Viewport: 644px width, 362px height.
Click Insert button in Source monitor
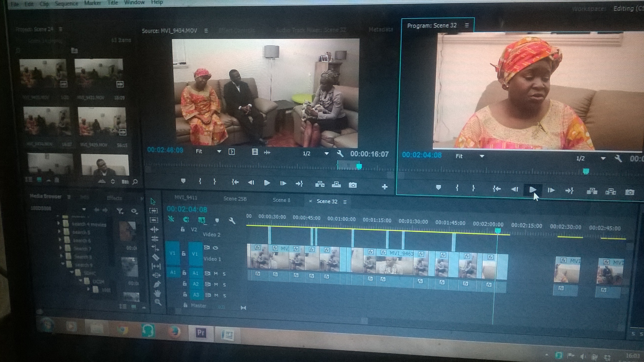pyautogui.click(x=320, y=184)
